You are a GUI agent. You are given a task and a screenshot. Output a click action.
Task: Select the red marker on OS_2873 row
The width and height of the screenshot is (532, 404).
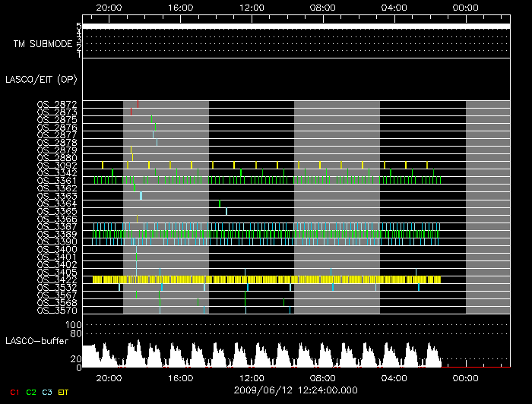[x=131, y=112]
